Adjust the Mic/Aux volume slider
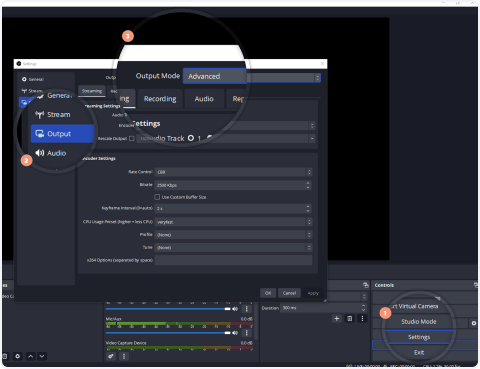Image resolution: width=480 pixels, height=369 pixels. click(x=168, y=333)
